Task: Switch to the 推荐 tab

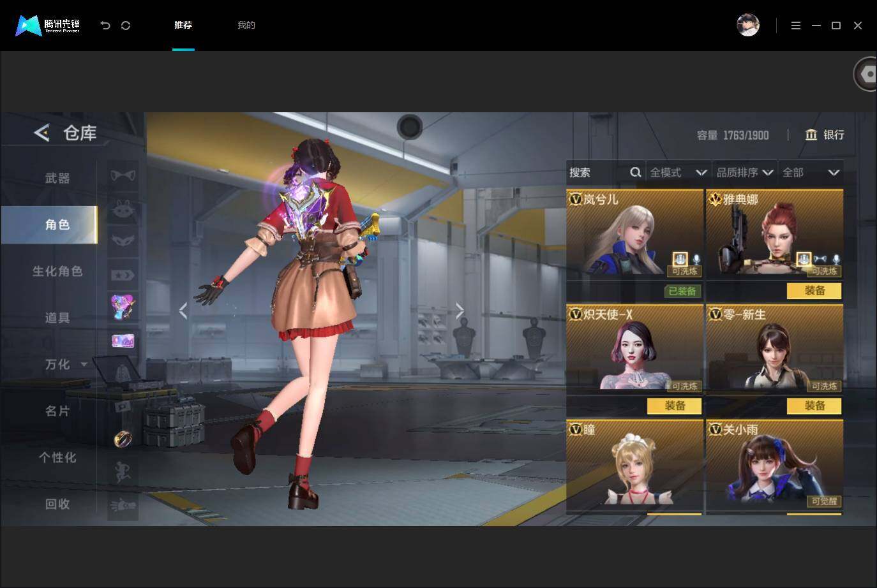Action: 183,25
